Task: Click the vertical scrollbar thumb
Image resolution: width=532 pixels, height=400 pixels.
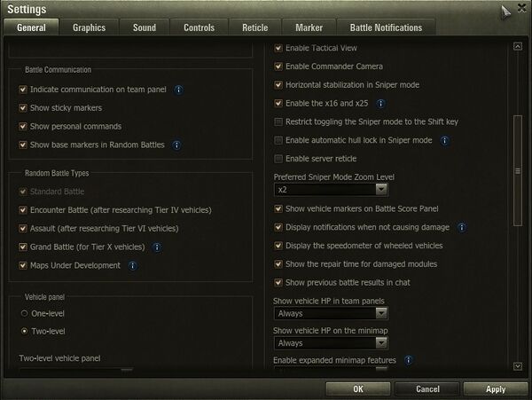Action: (518, 170)
